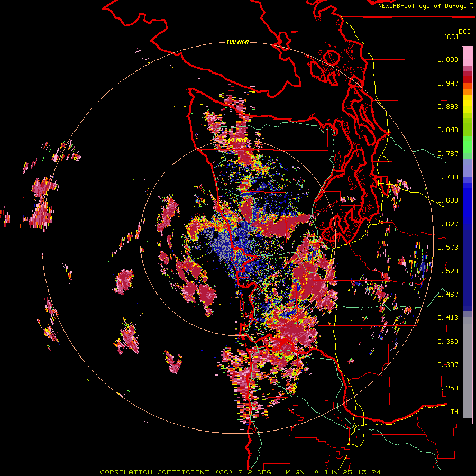Screen dimensions: 476x476
Task: Pick the 0.360 scale value
Action: pos(448,342)
